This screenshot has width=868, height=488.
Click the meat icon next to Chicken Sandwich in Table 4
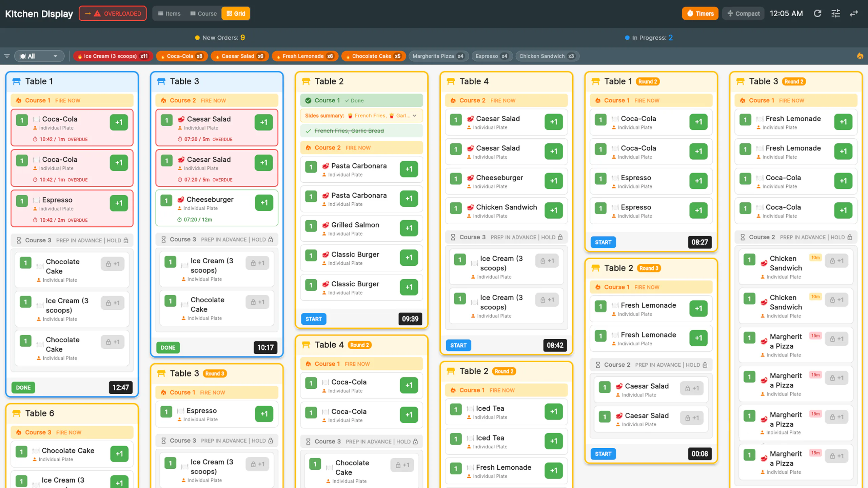click(x=470, y=207)
